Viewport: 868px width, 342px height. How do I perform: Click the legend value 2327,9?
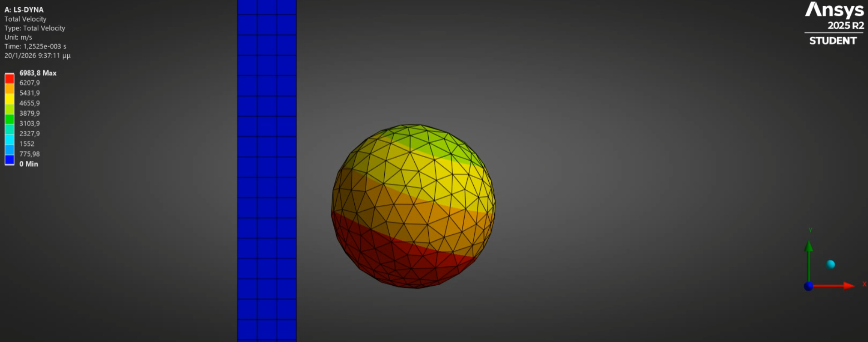(x=30, y=134)
